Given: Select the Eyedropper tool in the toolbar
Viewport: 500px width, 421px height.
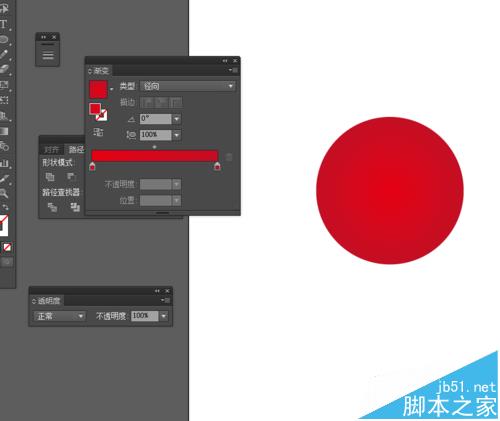Looking at the screenshot, I should tap(4, 179).
